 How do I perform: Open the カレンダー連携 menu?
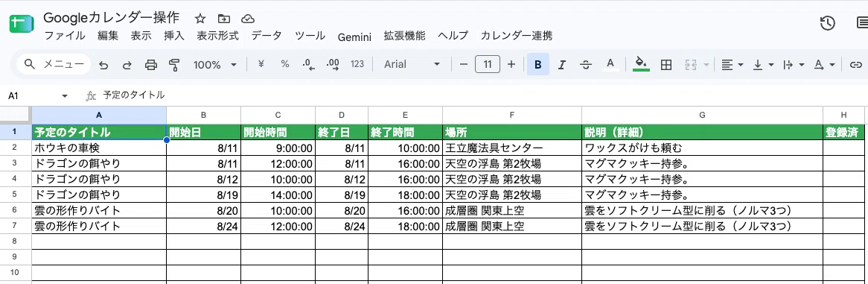517,36
